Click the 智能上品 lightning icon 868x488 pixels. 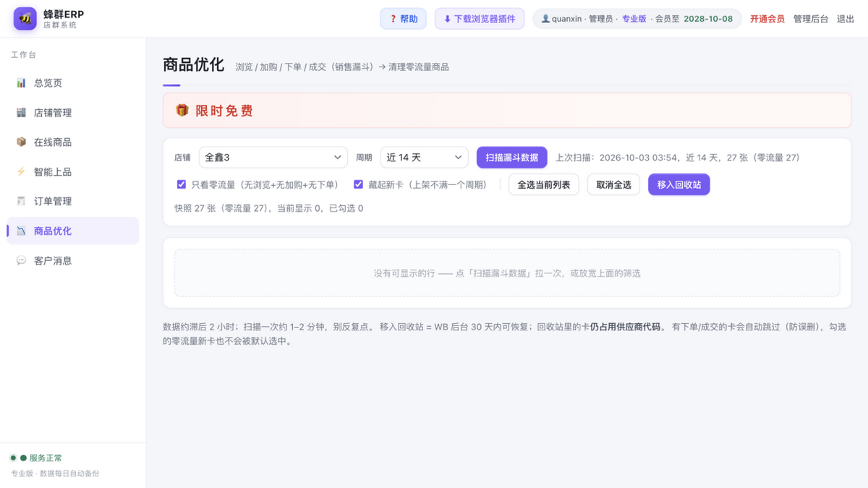(21, 172)
